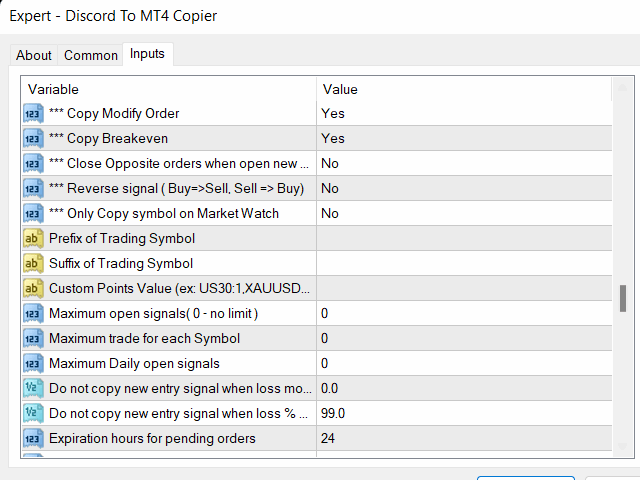The image size is (640, 480).
Task: Select Custom Points Value label
Action: click(x=179, y=289)
